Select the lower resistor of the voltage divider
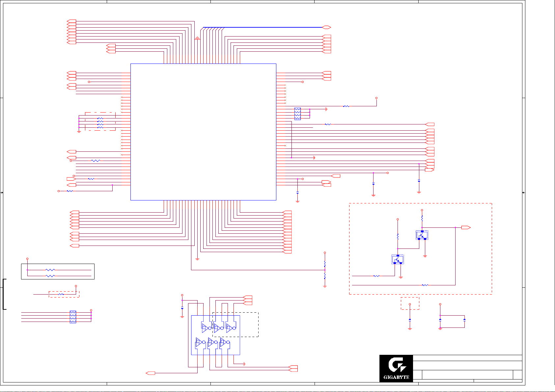The width and height of the screenshot is (555, 392). pyautogui.click(x=325, y=276)
